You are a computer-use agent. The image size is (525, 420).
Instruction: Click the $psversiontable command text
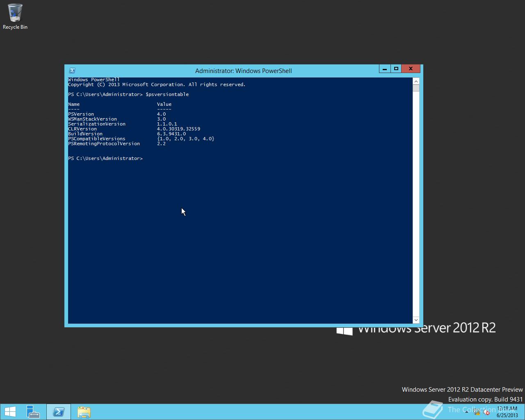167,94
